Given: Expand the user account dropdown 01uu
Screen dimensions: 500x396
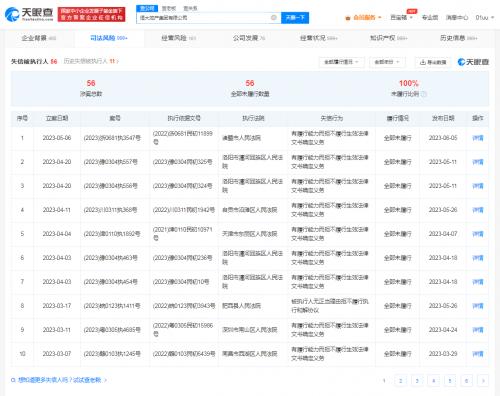Looking at the screenshot, I should (x=485, y=17).
